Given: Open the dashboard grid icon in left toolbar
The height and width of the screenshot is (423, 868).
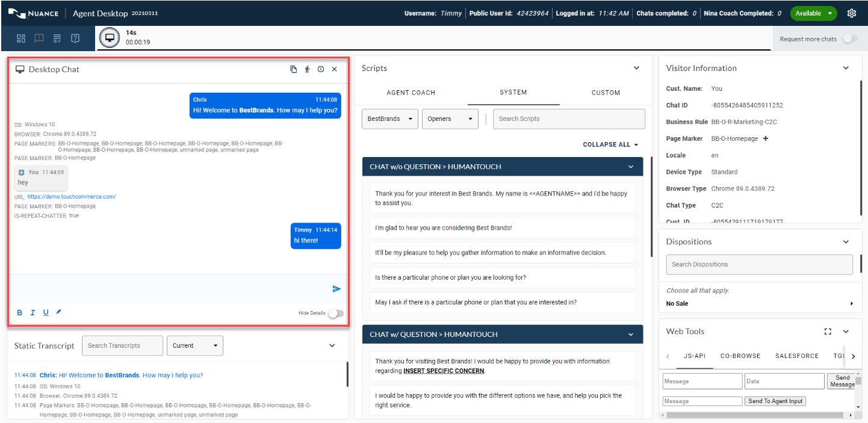Looking at the screenshot, I should click(21, 39).
